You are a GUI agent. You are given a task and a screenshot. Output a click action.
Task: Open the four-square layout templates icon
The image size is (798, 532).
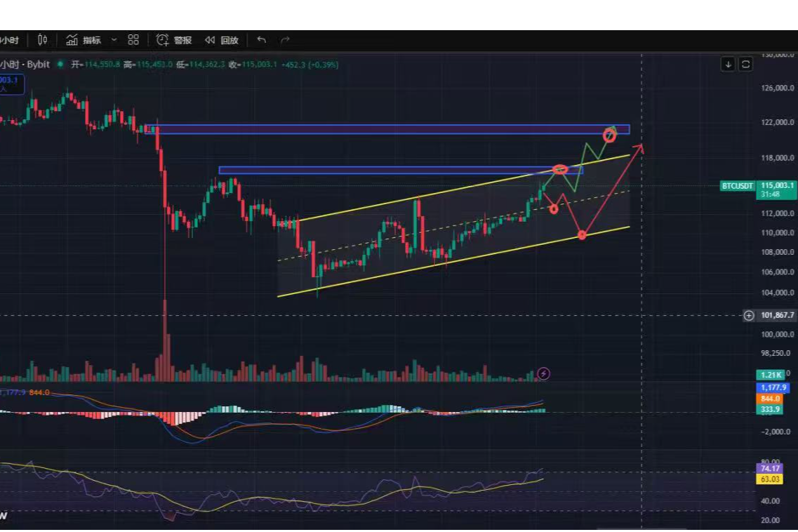click(x=133, y=40)
